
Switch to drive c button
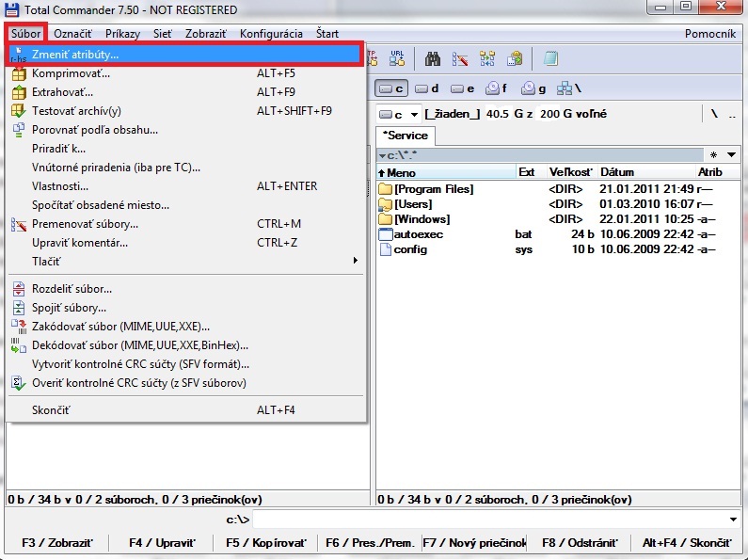(x=391, y=88)
